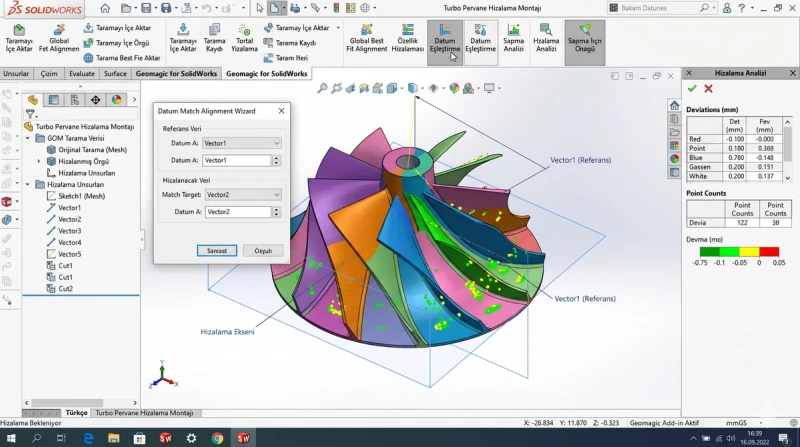Click the Datum A Vector1 input field
Viewport: 800px width, 447px height.
[x=237, y=160]
